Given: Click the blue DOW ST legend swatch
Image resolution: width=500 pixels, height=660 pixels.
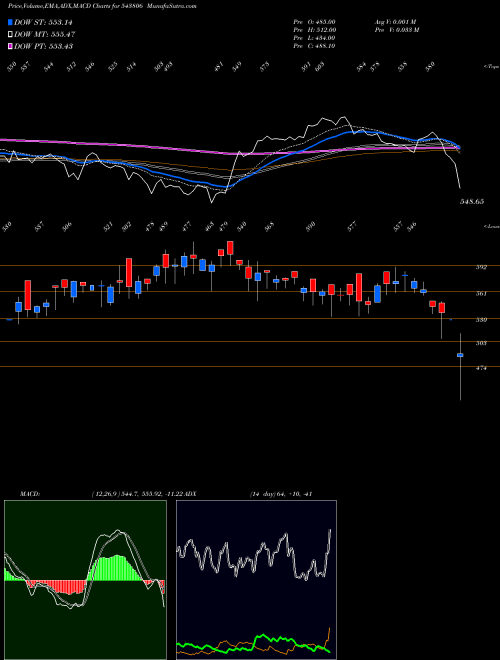Looking at the screenshot, I should (x=10, y=22).
